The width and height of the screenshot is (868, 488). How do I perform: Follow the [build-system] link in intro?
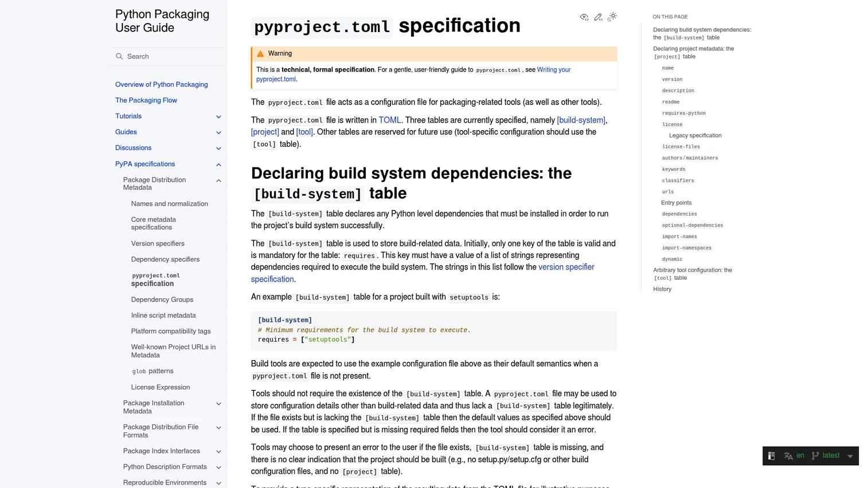coord(581,120)
